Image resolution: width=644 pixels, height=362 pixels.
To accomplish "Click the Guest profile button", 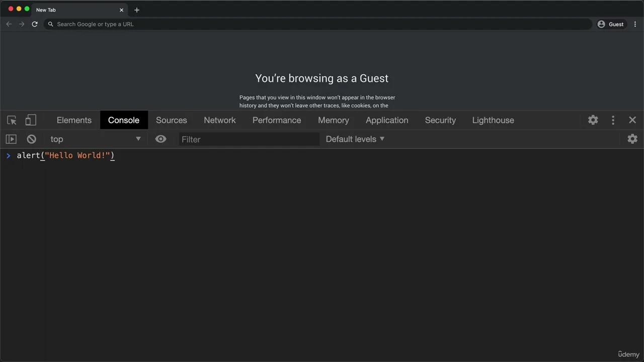I will click(610, 24).
